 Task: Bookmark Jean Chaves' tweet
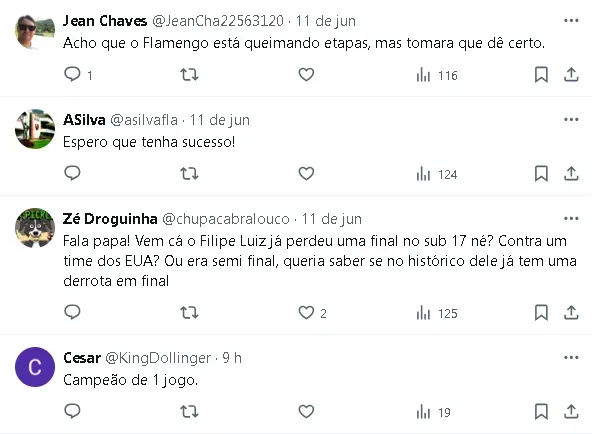point(541,75)
